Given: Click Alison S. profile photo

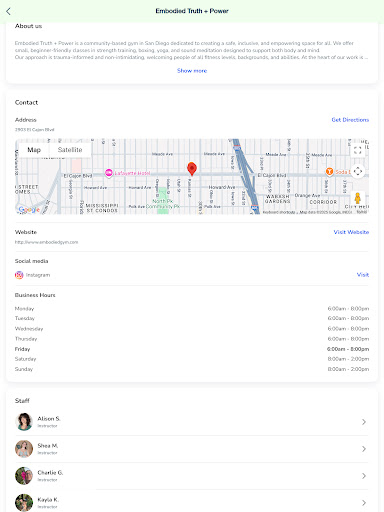Looking at the screenshot, I should tap(24, 422).
